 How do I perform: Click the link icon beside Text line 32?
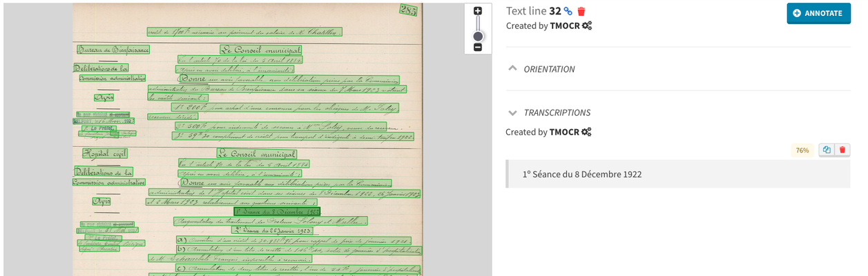(x=568, y=11)
